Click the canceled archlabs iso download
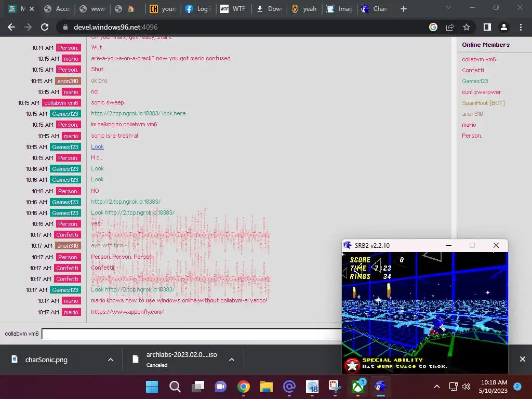Image resolution: width=532 pixels, height=399 pixels. click(x=181, y=360)
